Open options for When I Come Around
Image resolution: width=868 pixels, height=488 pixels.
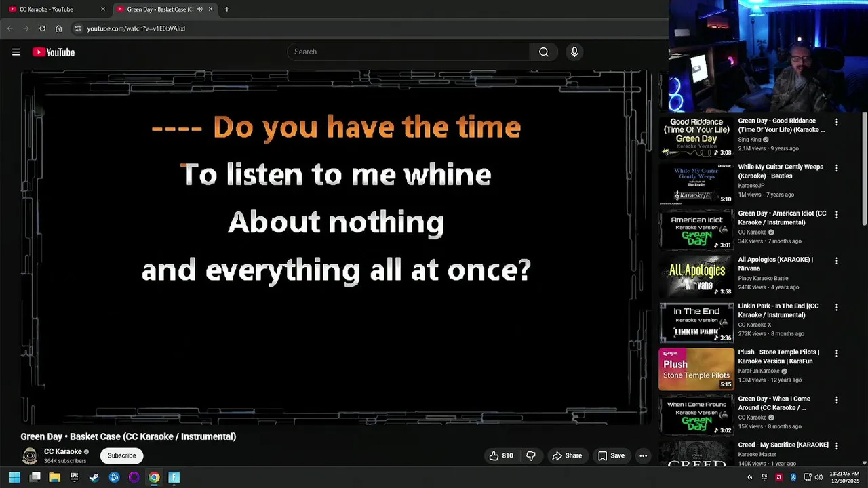coord(836,400)
